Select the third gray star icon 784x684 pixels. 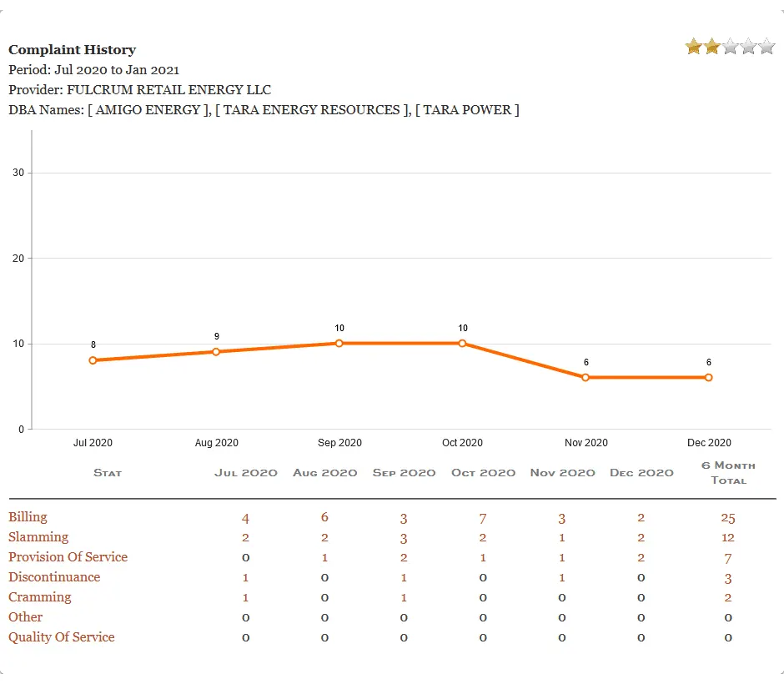click(729, 47)
